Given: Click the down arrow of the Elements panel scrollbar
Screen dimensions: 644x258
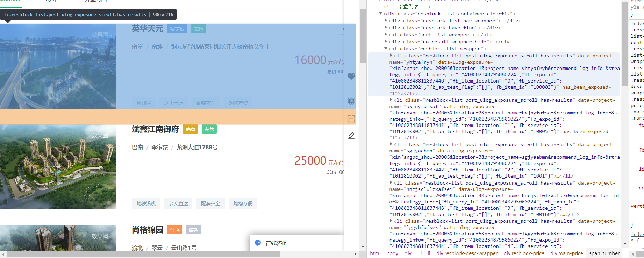Looking at the screenshot, I should click(625, 244).
